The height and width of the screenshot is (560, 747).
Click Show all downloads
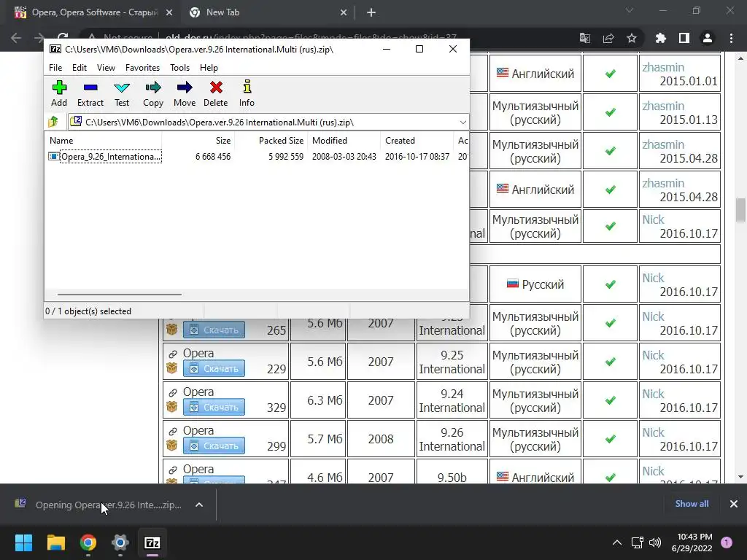[x=692, y=504]
